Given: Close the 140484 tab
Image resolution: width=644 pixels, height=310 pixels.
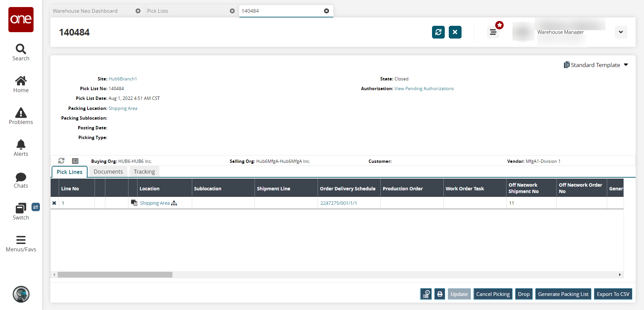Looking at the screenshot, I should 326,11.
